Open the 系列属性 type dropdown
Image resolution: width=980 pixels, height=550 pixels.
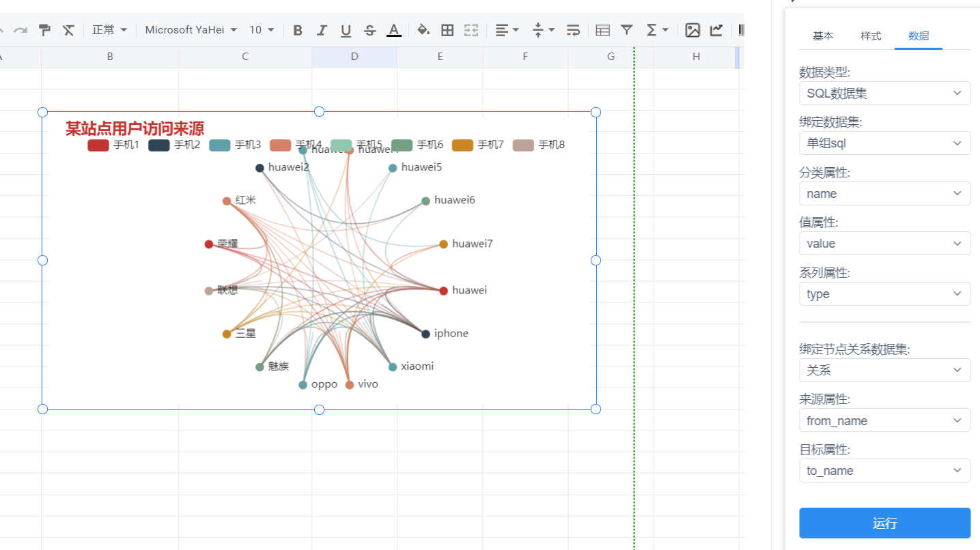click(x=884, y=294)
